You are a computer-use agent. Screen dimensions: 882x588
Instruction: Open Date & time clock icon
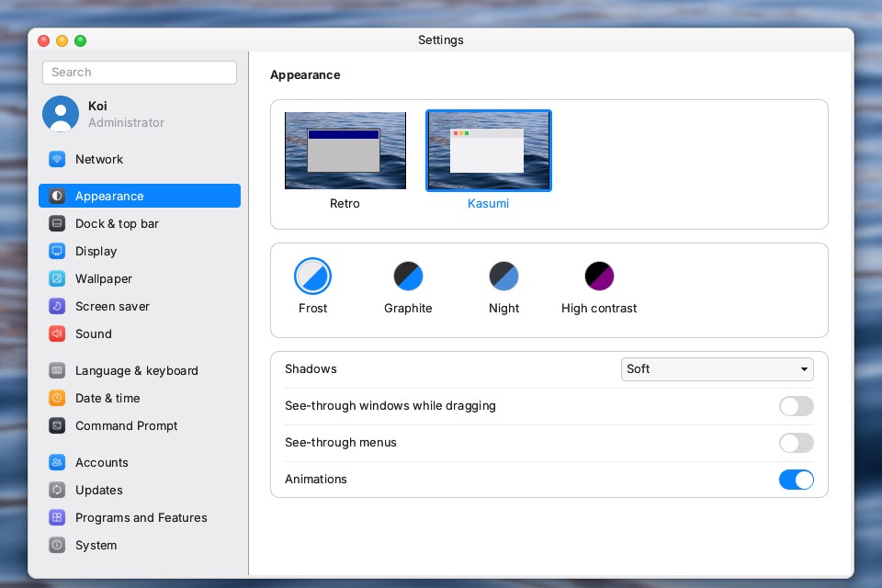pos(57,398)
